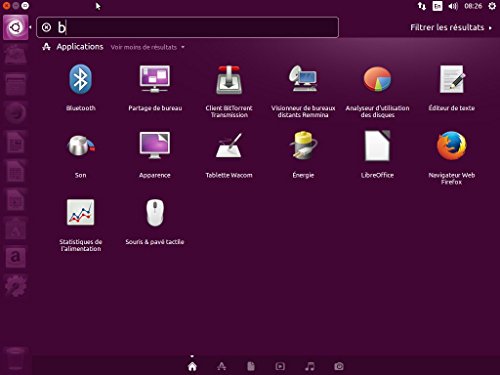Expand Filtrer les résultats
Screen dimensions: 500x375
451,27
